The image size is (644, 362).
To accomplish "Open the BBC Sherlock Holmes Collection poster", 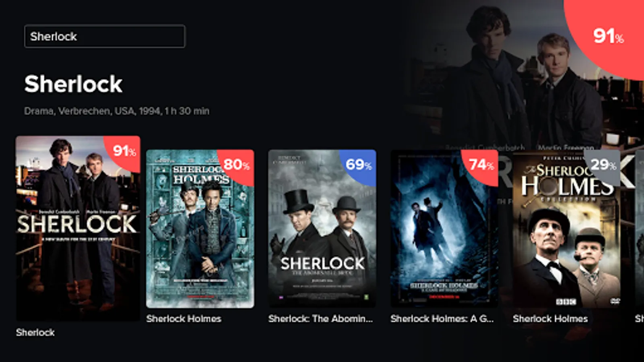I will point(566,228).
